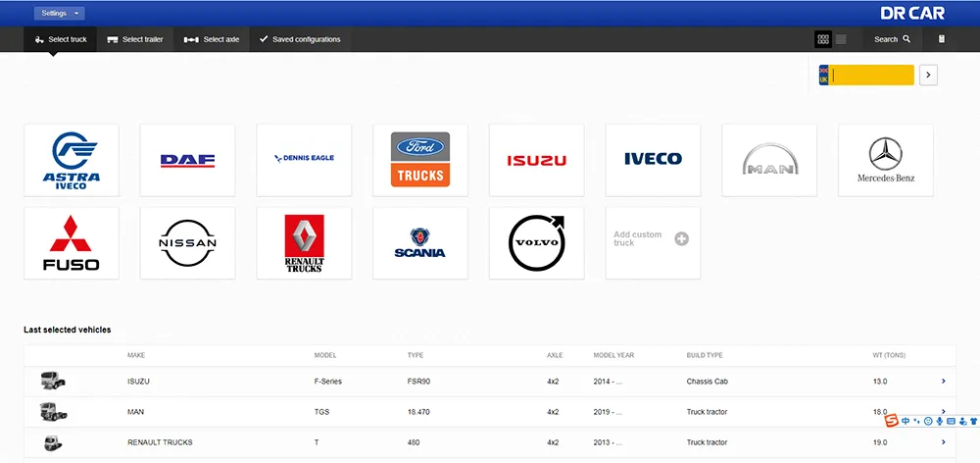Select the MAN truck logo
Image resolution: width=980 pixels, height=463 pixels.
(769, 160)
